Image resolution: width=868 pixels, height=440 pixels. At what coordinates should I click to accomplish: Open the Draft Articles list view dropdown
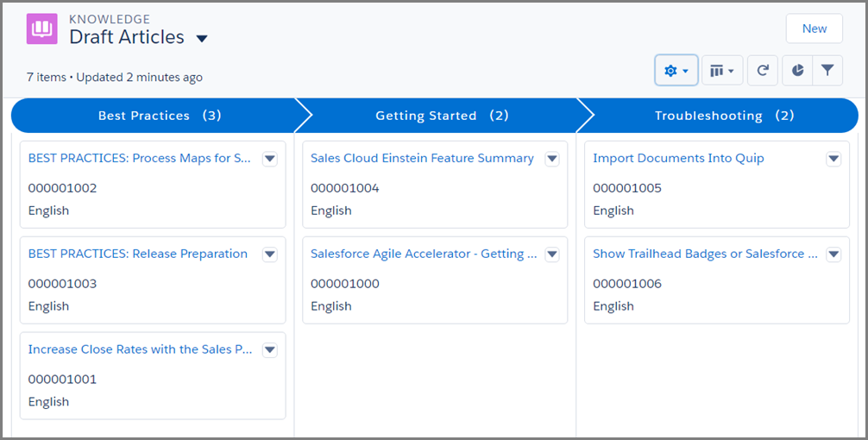[202, 39]
